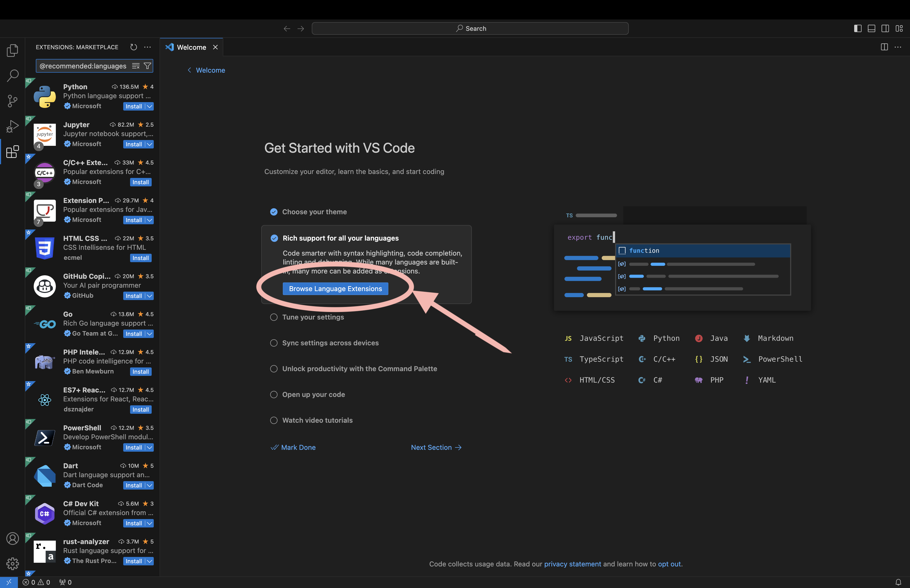Open the Dart extension logo
This screenshot has width=910, height=588.
click(x=45, y=475)
